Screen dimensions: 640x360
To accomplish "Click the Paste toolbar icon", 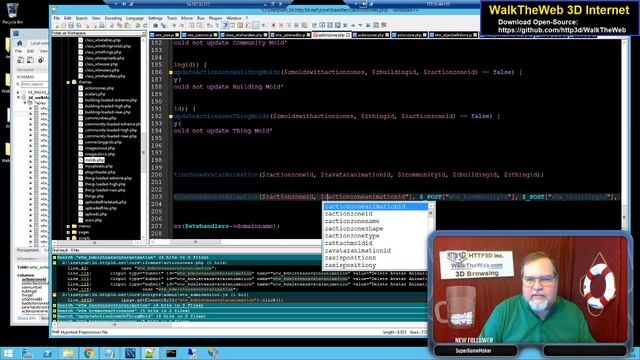I will pos(127,25).
